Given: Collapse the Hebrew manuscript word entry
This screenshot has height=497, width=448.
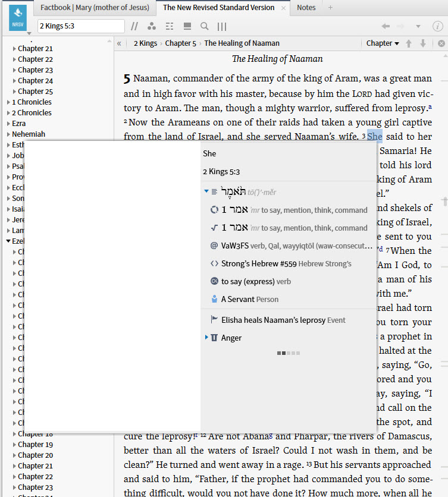Looking at the screenshot, I should tap(206, 191).
